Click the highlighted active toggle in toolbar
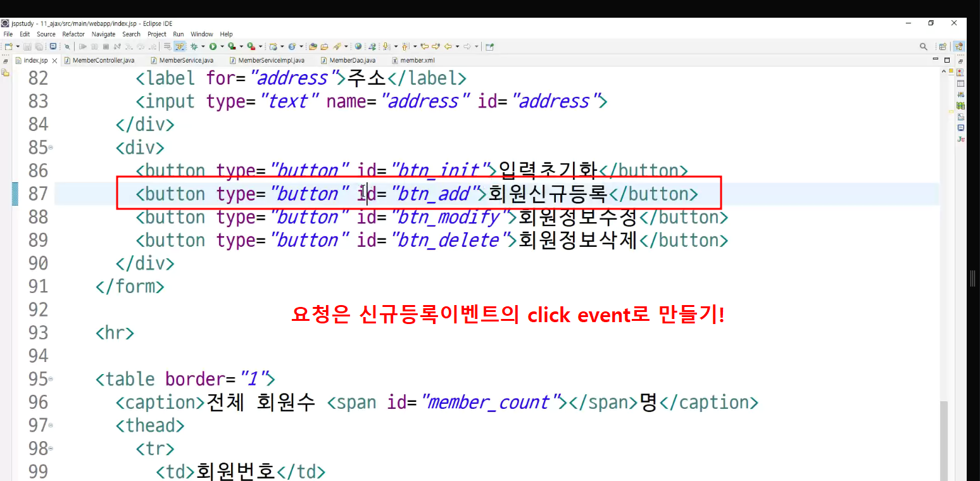 click(179, 46)
